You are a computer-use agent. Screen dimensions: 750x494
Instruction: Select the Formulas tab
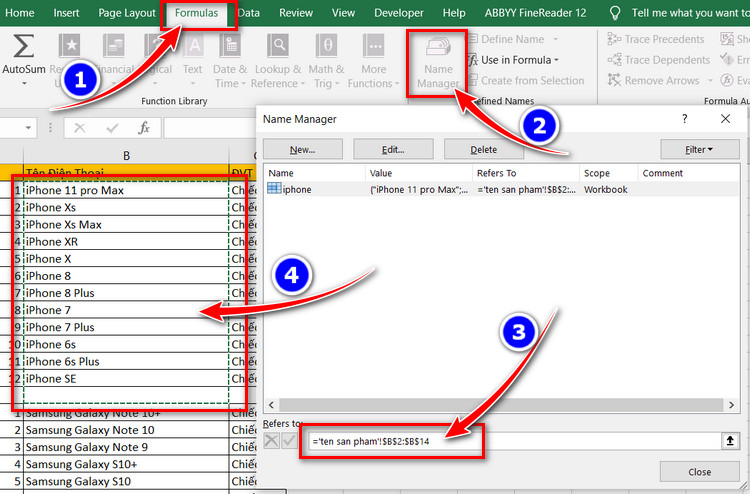pos(196,13)
